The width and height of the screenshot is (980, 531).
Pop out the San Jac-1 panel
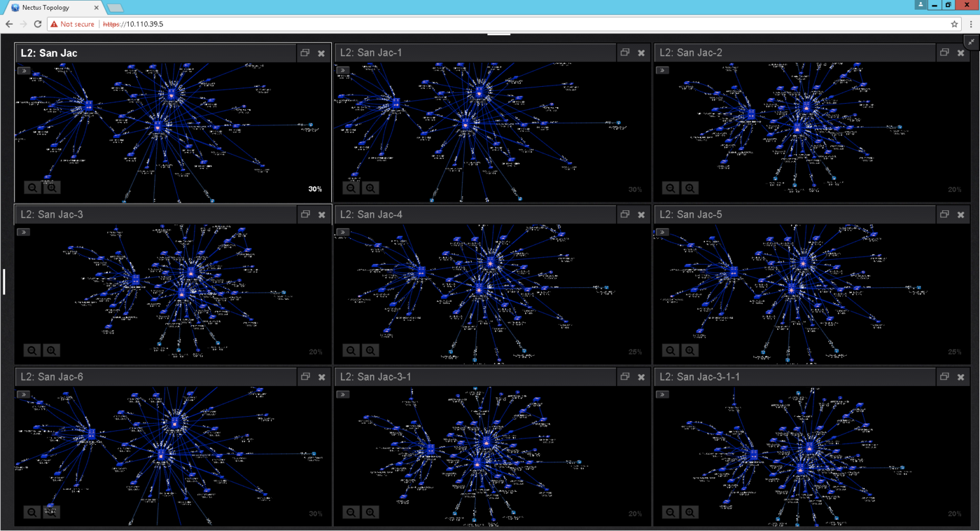625,53
